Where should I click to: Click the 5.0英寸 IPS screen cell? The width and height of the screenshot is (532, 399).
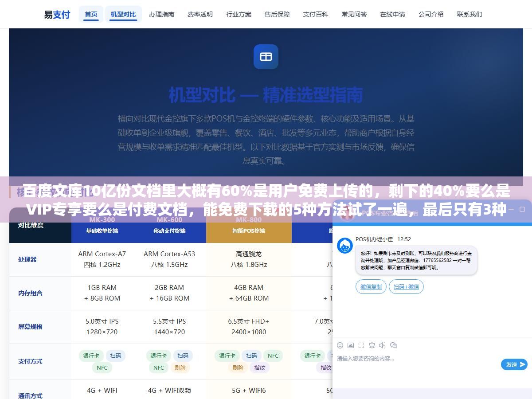click(x=102, y=327)
